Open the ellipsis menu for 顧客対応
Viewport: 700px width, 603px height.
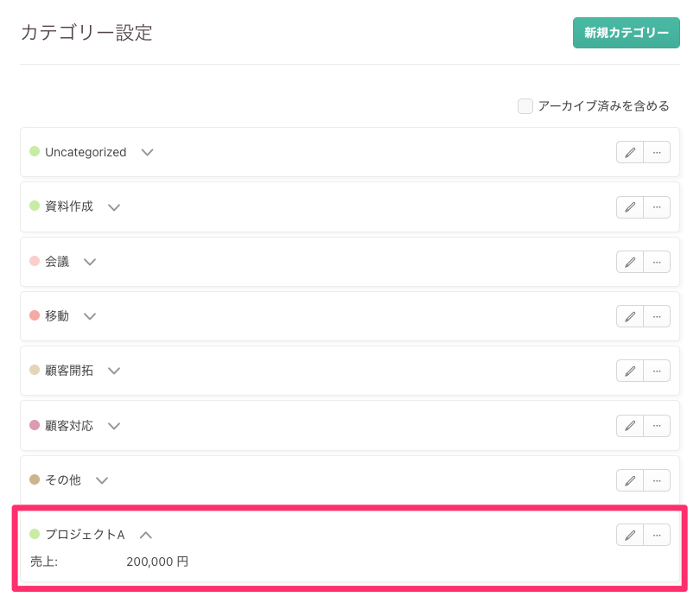(657, 426)
